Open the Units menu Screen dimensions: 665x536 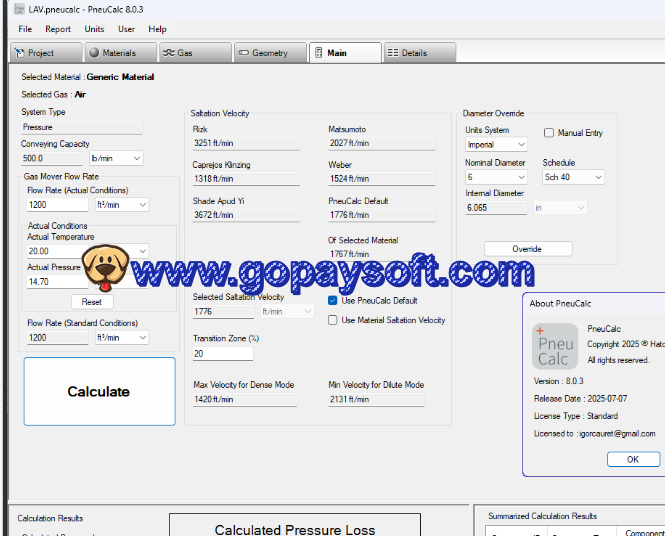point(94,29)
